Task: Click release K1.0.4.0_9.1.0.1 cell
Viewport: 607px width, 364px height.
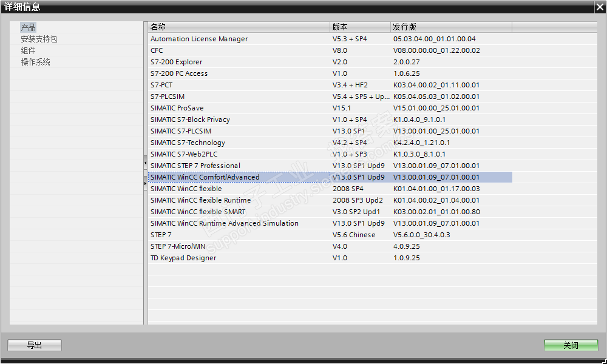Action: point(452,120)
